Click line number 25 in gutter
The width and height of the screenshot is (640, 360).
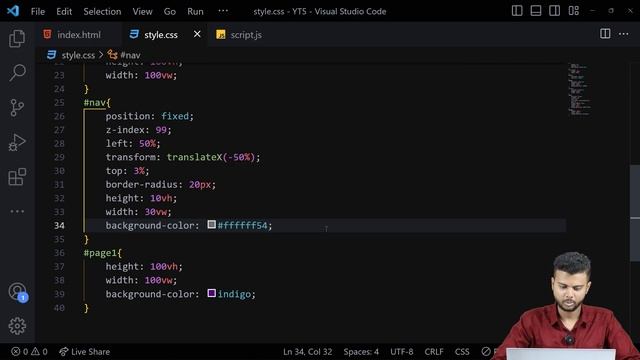point(59,102)
